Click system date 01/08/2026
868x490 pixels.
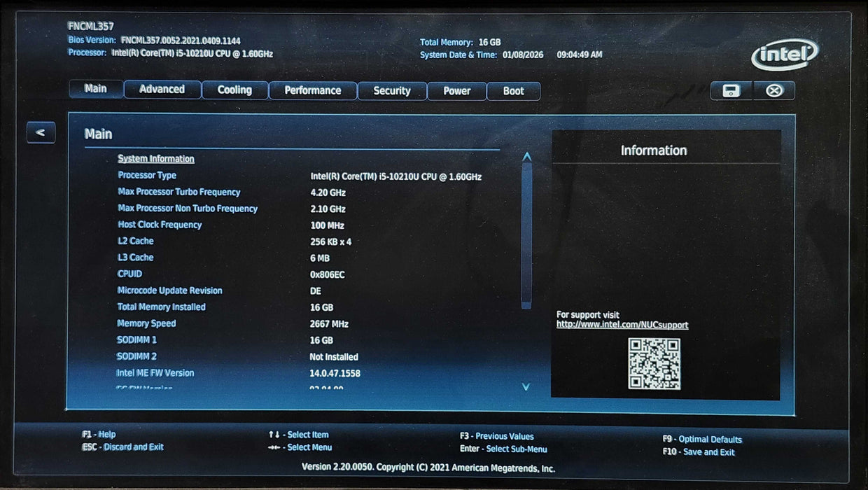click(524, 55)
